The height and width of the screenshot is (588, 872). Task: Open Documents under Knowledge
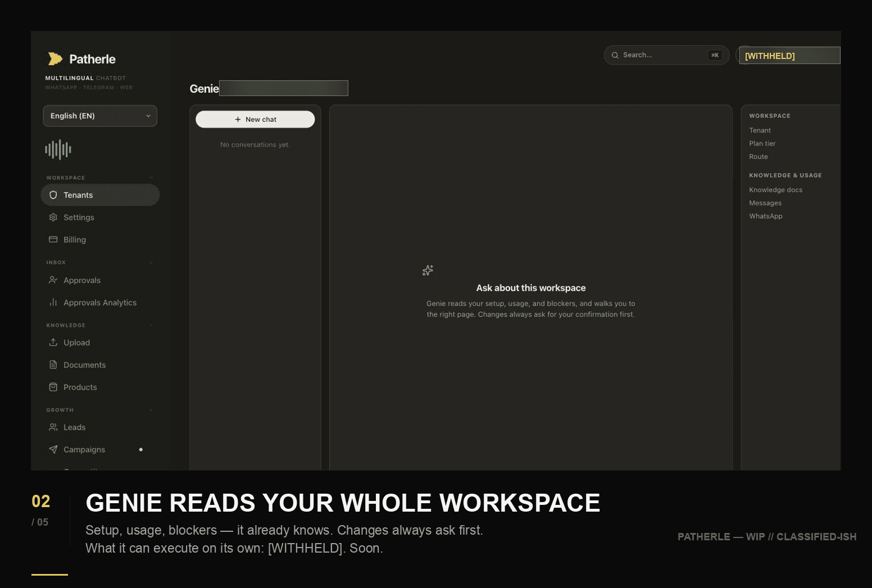pyautogui.click(x=100, y=364)
